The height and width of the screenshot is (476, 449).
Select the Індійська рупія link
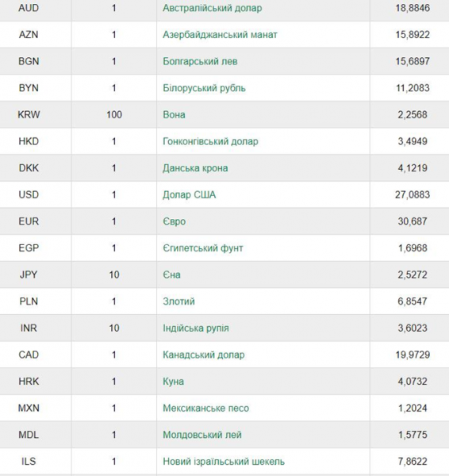(x=196, y=328)
